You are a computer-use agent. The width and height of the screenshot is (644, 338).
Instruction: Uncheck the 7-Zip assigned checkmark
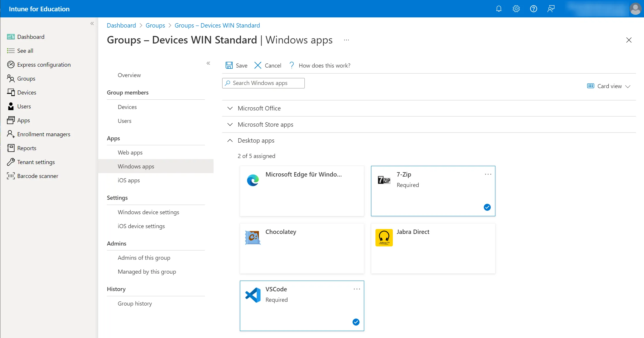[x=487, y=207]
